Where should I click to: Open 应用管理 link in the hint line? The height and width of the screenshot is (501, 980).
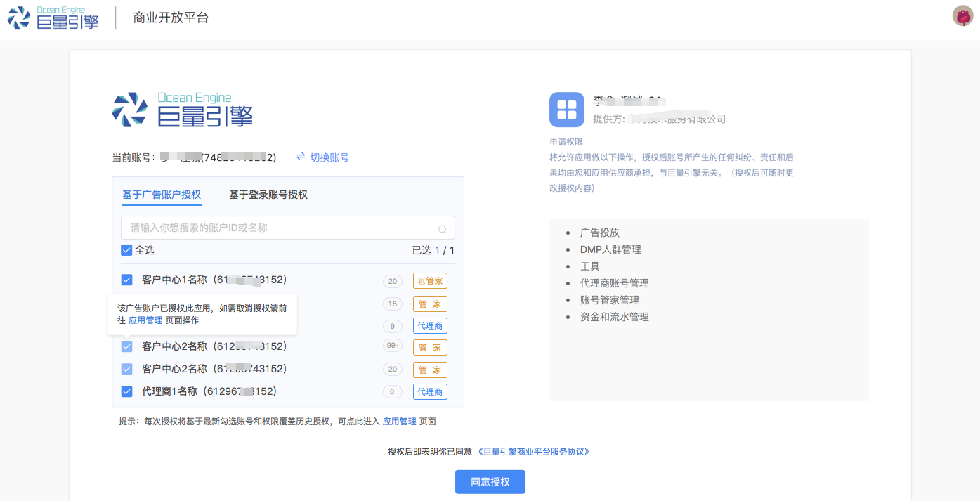click(399, 422)
